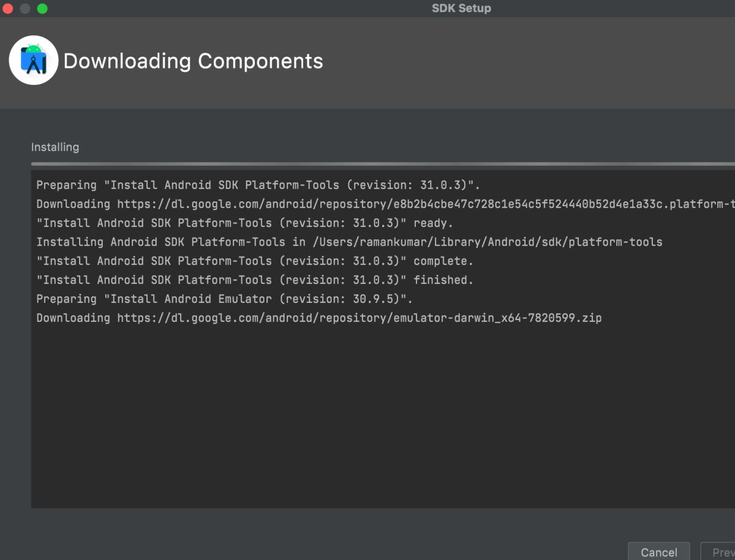Close the SDK Setup window
735x560 pixels.
(9, 9)
